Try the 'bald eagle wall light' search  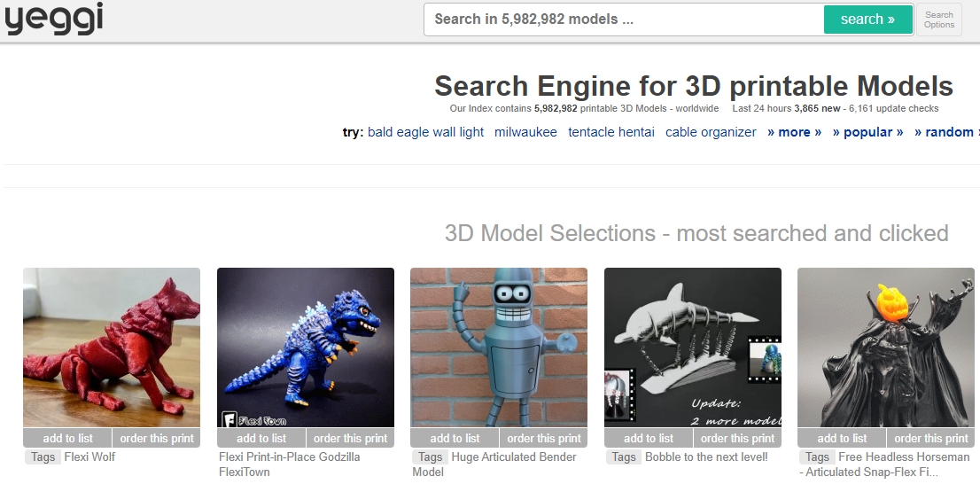pos(425,132)
